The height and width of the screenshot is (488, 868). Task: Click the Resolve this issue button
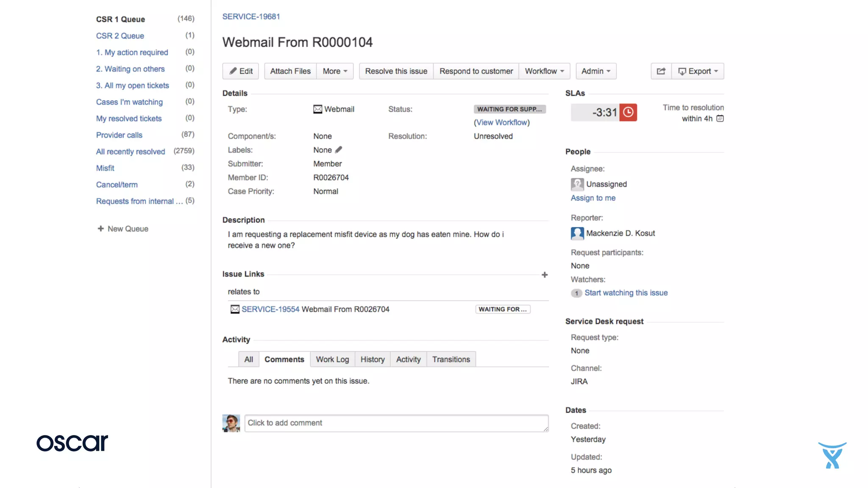[396, 71]
